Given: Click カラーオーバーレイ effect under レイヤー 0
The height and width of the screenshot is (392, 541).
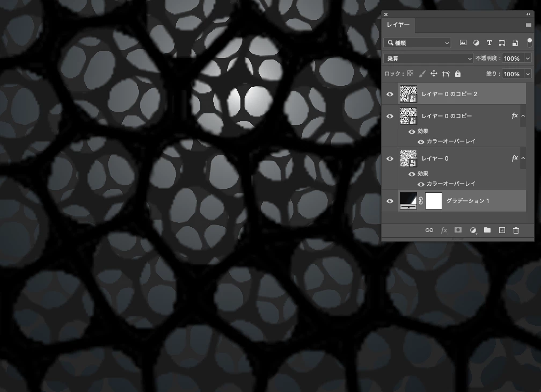Looking at the screenshot, I should pyautogui.click(x=451, y=184).
